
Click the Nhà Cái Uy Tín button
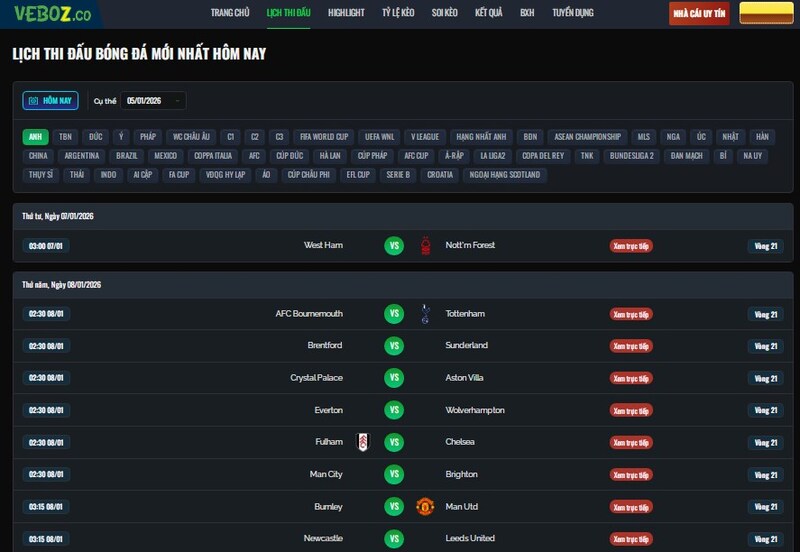coord(699,14)
